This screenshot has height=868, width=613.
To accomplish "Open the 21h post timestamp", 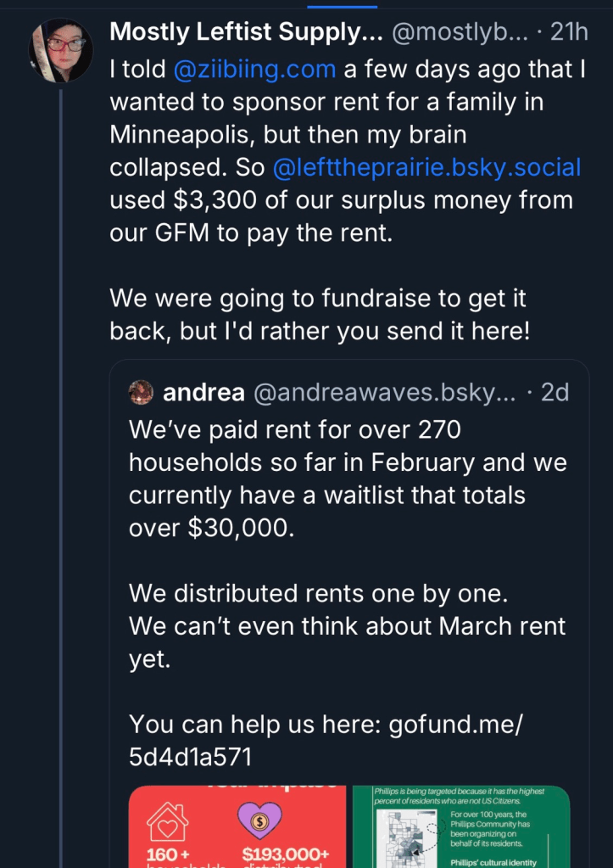I will (569, 33).
